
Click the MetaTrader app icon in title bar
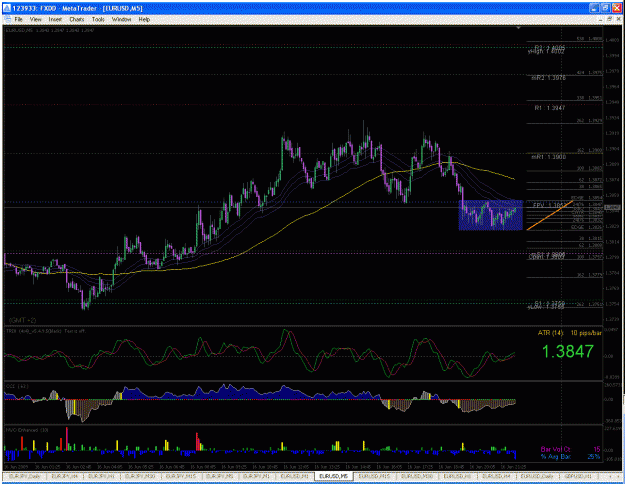7,8
